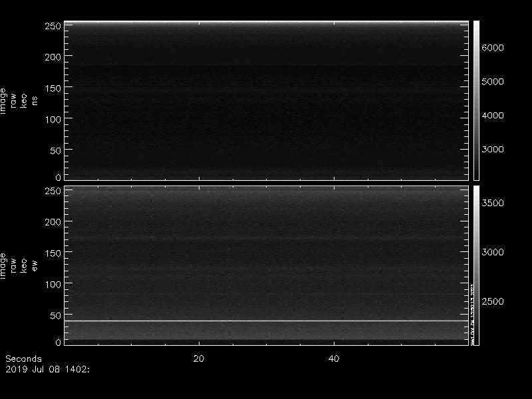The height and width of the screenshot is (399, 532).
Task: Click the 250 y-axis tick of upper plot
Action: [53, 26]
